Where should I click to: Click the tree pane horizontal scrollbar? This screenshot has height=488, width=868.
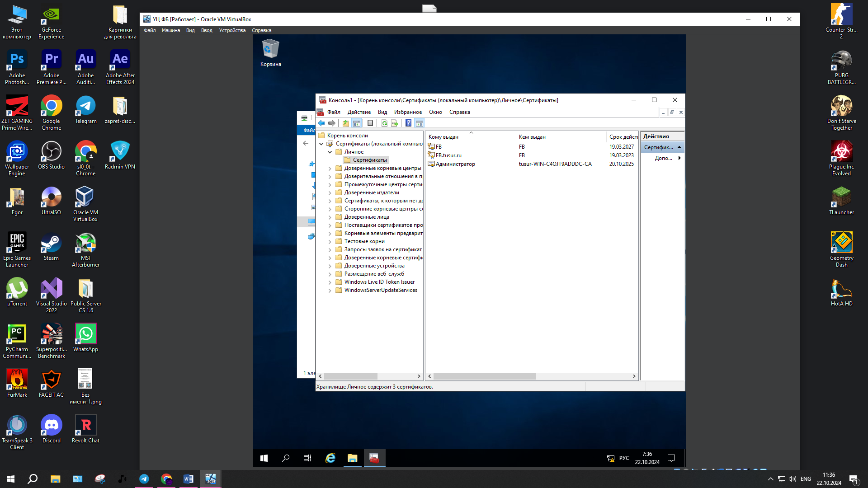click(351, 376)
